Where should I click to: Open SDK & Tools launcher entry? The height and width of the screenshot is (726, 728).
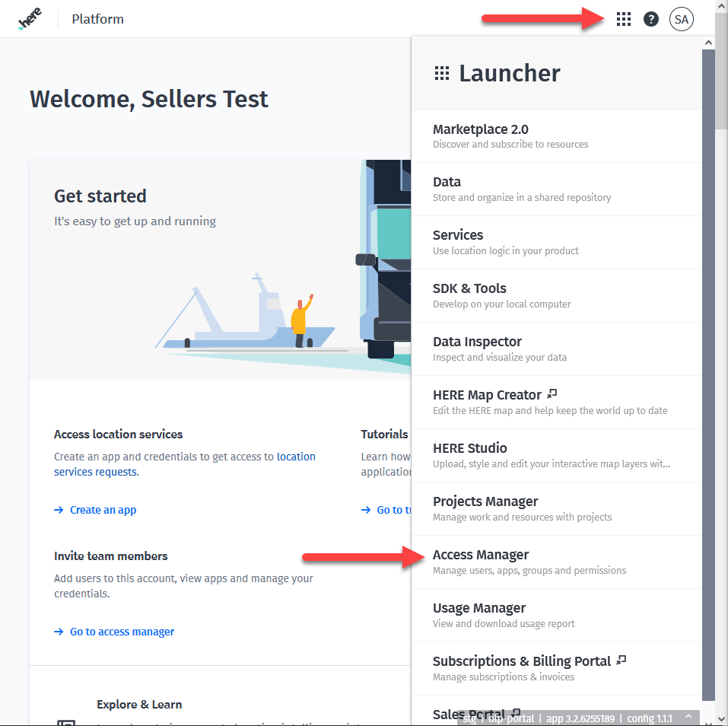pyautogui.click(x=556, y=296)
